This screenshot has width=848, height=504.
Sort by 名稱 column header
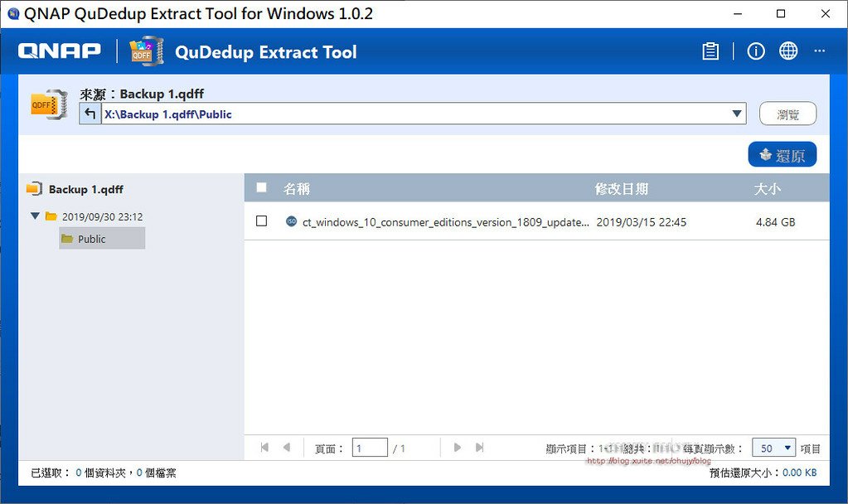297,189
